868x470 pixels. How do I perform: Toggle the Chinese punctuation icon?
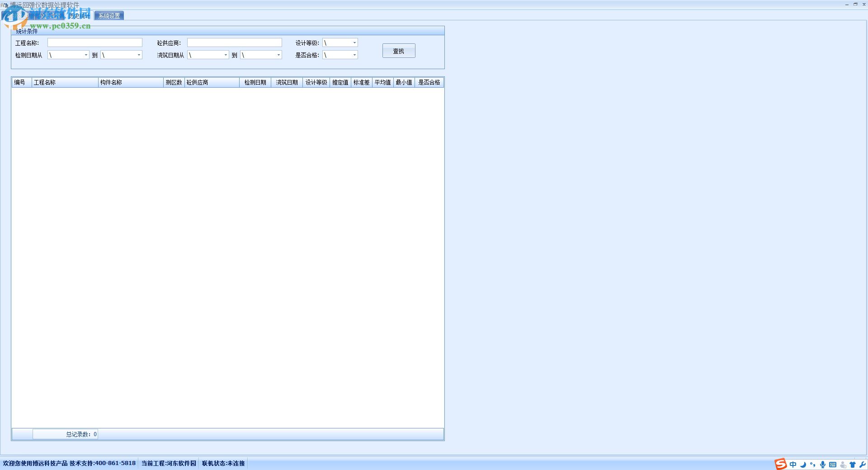pyautogui.click(x=813, y=465)
